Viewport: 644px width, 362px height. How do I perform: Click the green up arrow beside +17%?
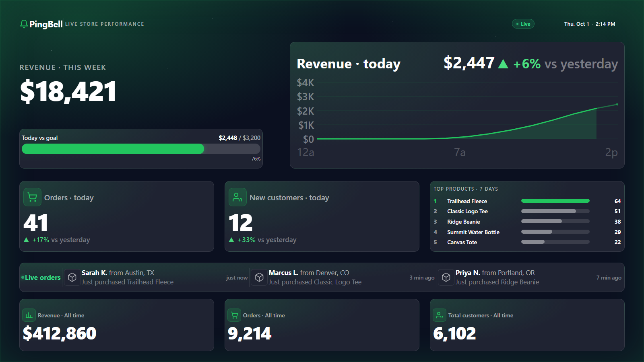click(x=26, y=240)
